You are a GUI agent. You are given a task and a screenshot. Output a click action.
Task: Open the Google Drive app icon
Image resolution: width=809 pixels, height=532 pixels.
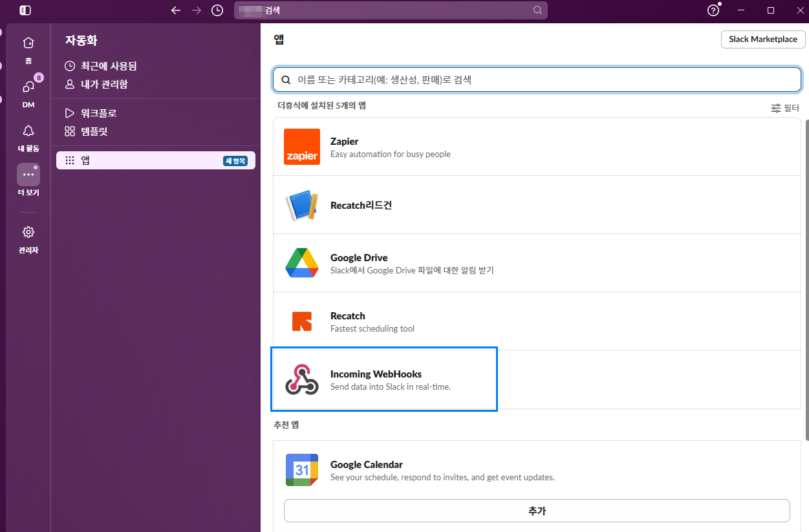tap(302, 263)
